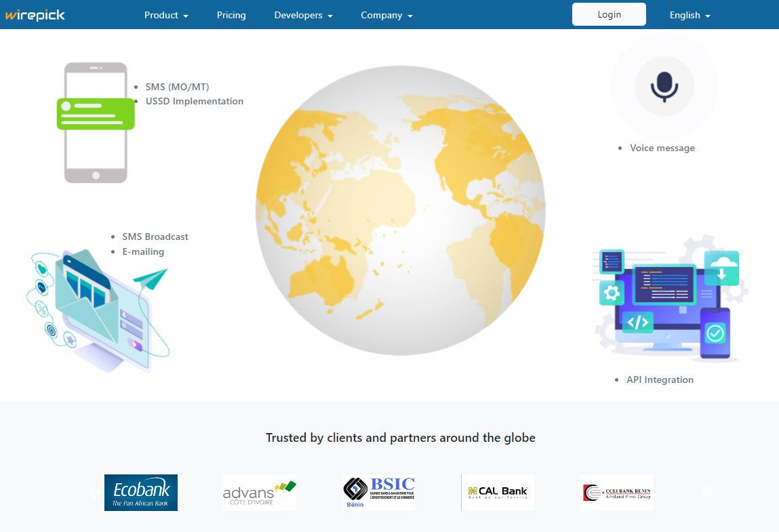Click the 'API Integration' label
779x532 pixels.
coord(660,380)
